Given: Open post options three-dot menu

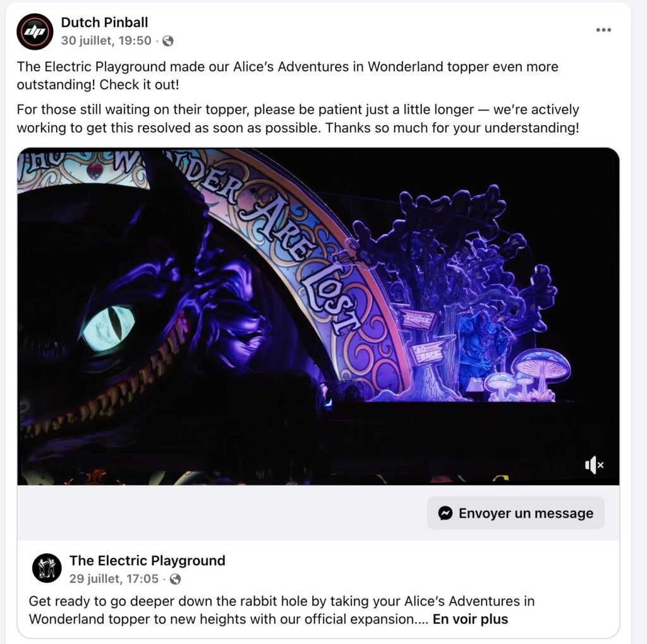Looking at the screenshot, I should pos(603,30).
